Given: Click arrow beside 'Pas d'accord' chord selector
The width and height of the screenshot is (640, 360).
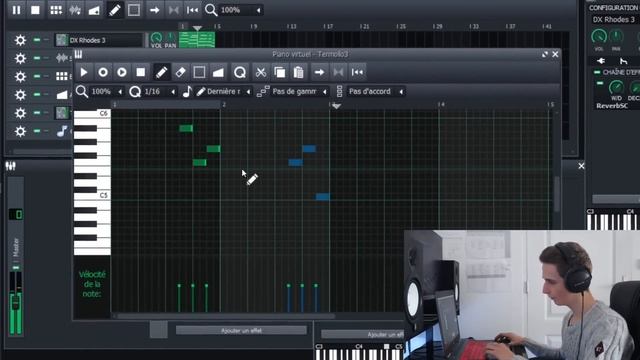Looking at the screenshot, I should pos(401,91).
